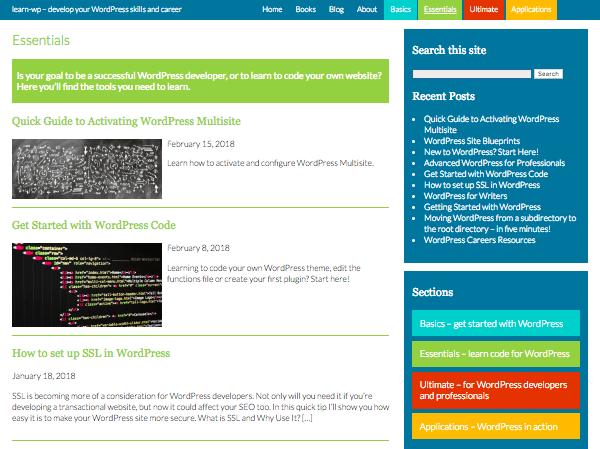Go to the Home menu item
Image resolution: width=600 pixels, height=449 pixels.
click(272, 9)
